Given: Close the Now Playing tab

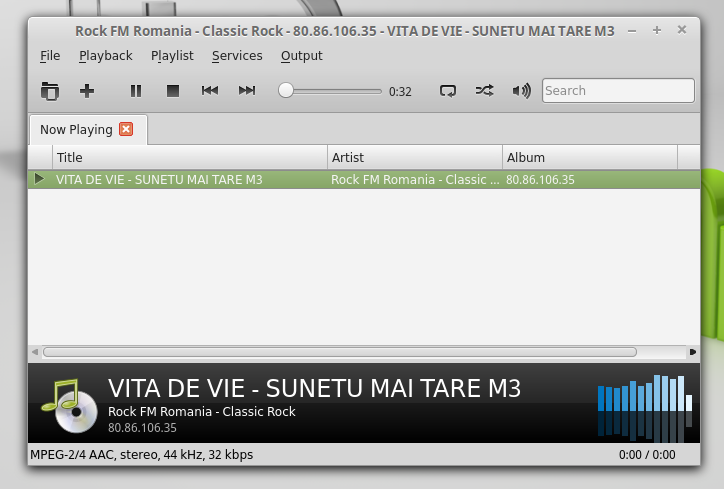Looking at the screenshot, I should point(126,129).
